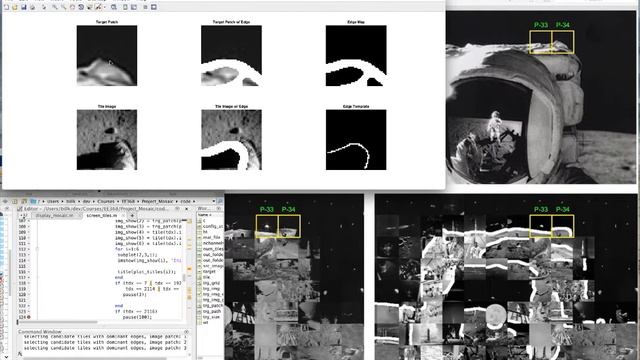
Task: Set a breakpoint on line 118 dash
Action: point(29,282)
